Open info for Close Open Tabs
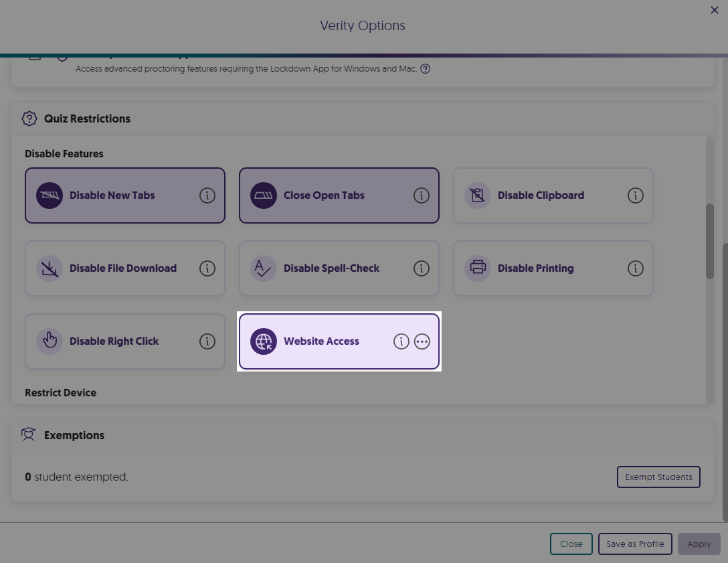The width and height of the screenshot is (728, 563). (x=421, y=195)
